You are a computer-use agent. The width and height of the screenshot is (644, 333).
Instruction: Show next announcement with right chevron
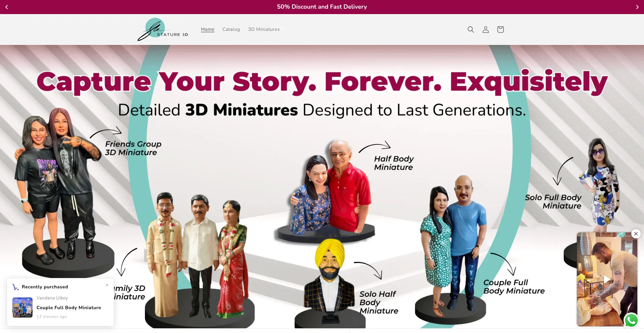[637, 7]
